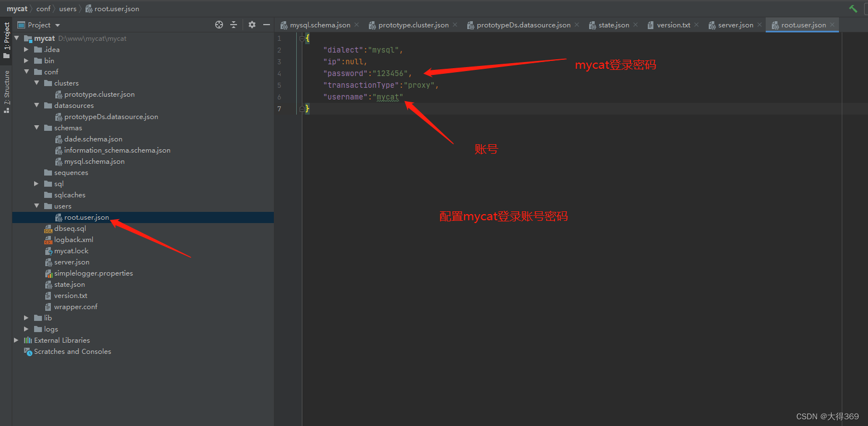This screenshot has width=868, height=426.
Task: Select version.txt in project tree
Action: pos(70,296)
